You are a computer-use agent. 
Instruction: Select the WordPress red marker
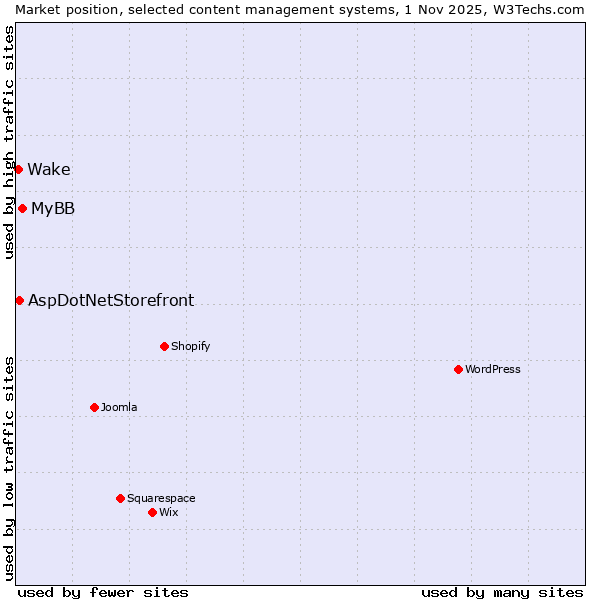(x=458, y=369)
